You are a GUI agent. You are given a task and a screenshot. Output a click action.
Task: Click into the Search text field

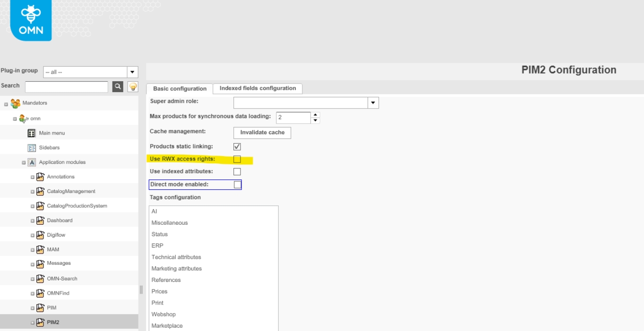(67, 87)
